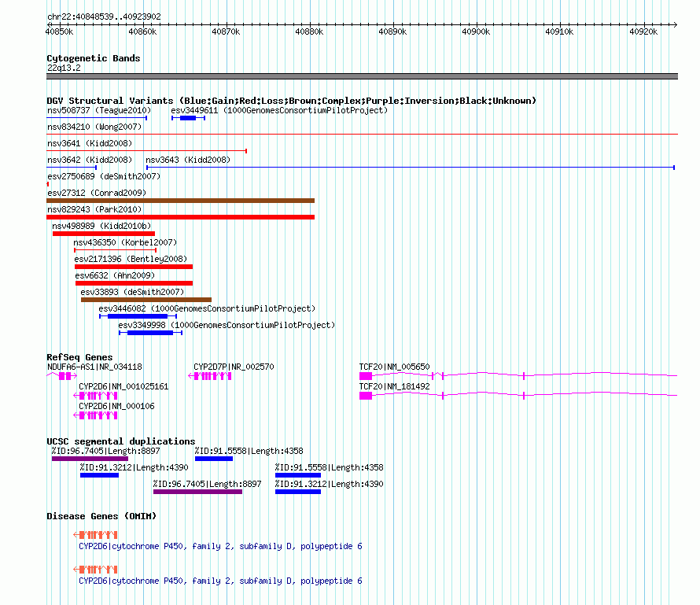Click the Cytogenetic Bands track title
The width and height of the screenshot is (700, 605).
(x=94, y=58)
